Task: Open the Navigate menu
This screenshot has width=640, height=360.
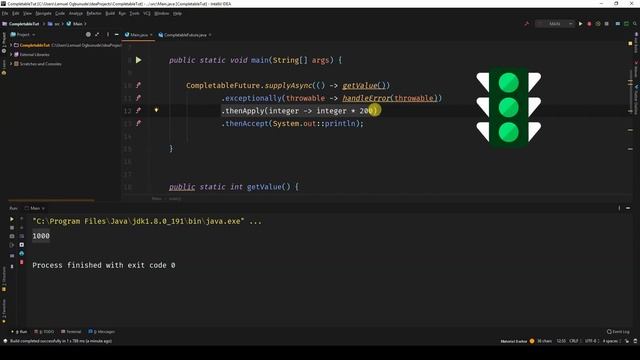Action: (x=43, y=13)
